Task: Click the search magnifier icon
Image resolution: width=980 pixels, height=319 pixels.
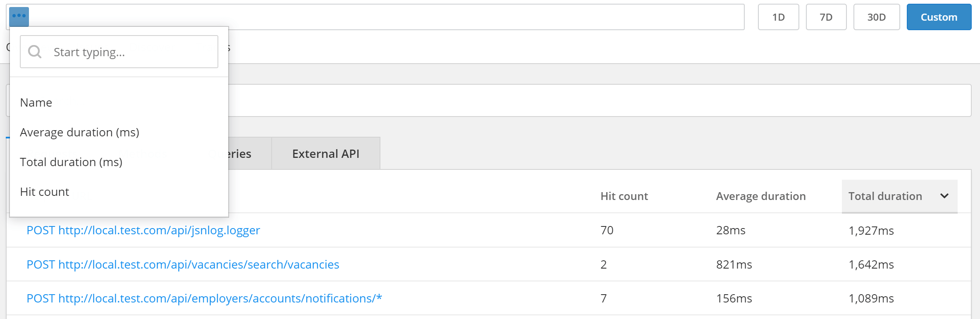Action: 35,52
